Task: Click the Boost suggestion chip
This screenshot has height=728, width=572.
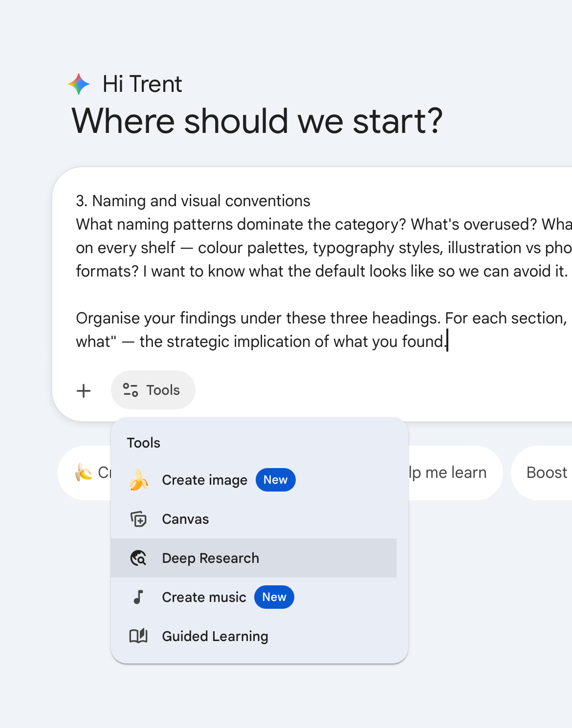Action: tap(547, 472)
